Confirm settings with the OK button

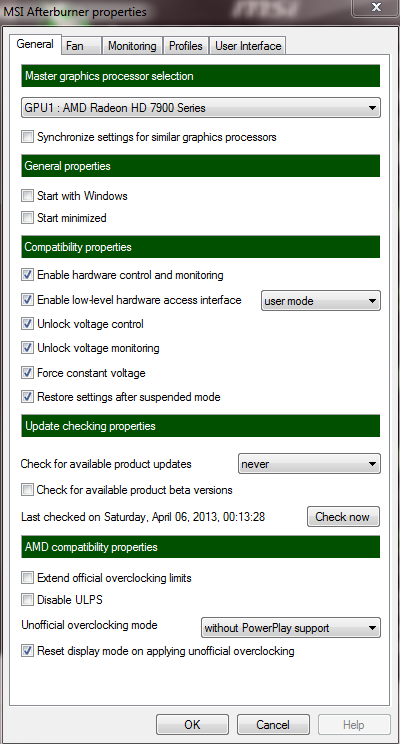(x=192, y=725)
